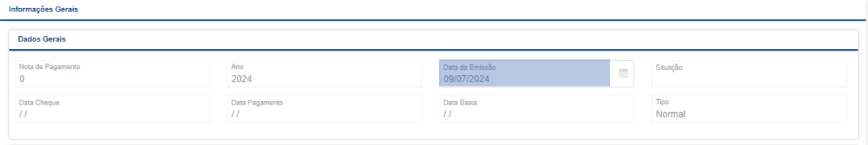Collapse the Dados Gerais panel header
Viewport: 868px width, 145px height.
click(x=42, y=39)
